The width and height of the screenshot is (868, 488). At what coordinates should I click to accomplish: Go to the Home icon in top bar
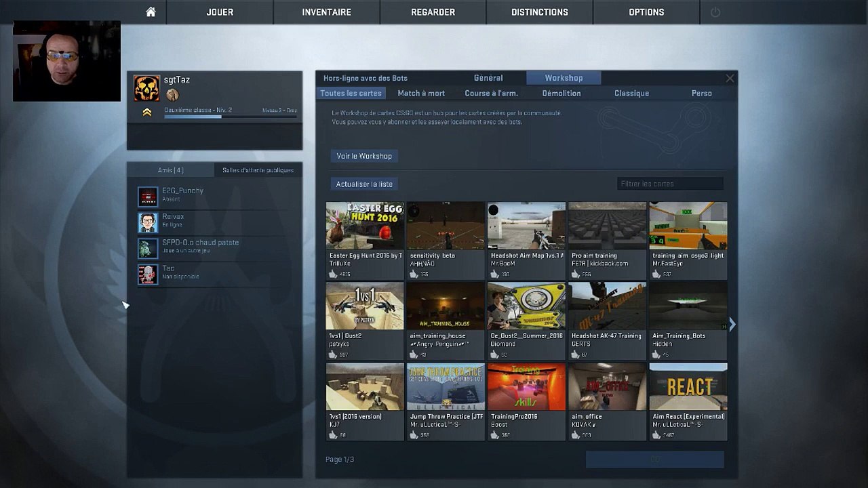(x=151, y=12)
